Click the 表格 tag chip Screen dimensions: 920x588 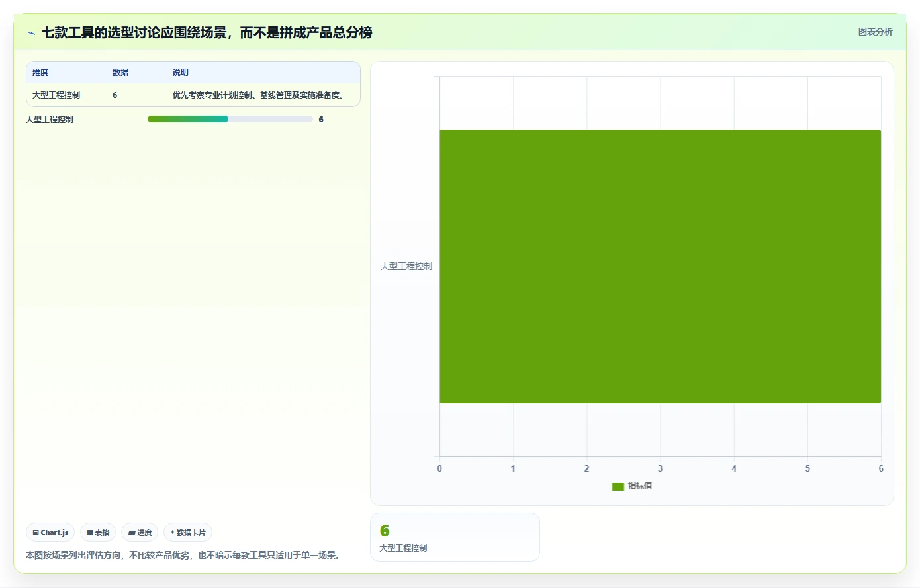coord(98,532)
